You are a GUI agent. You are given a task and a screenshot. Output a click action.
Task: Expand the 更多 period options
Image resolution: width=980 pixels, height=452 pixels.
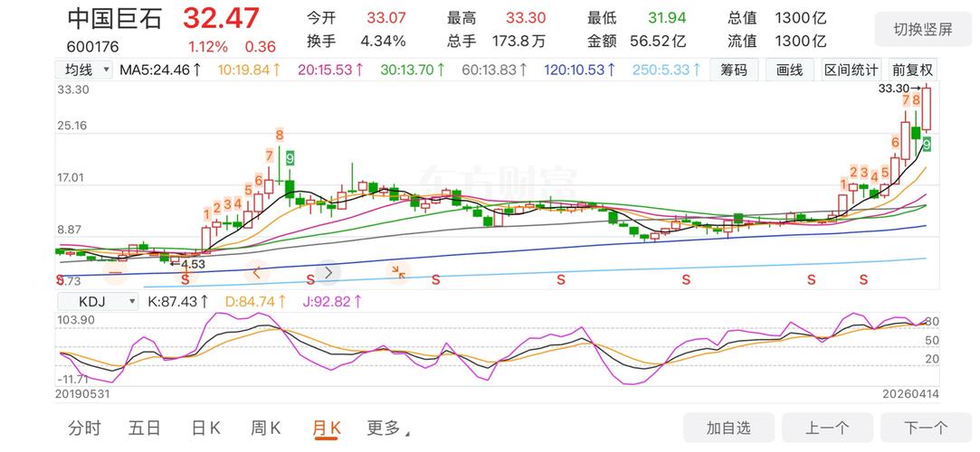point(389,428)
